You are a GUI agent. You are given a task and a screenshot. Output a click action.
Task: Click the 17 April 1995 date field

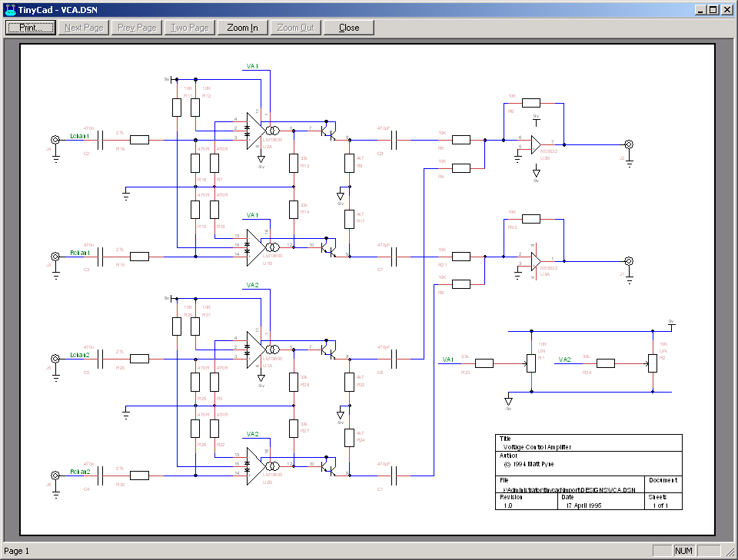583,505
